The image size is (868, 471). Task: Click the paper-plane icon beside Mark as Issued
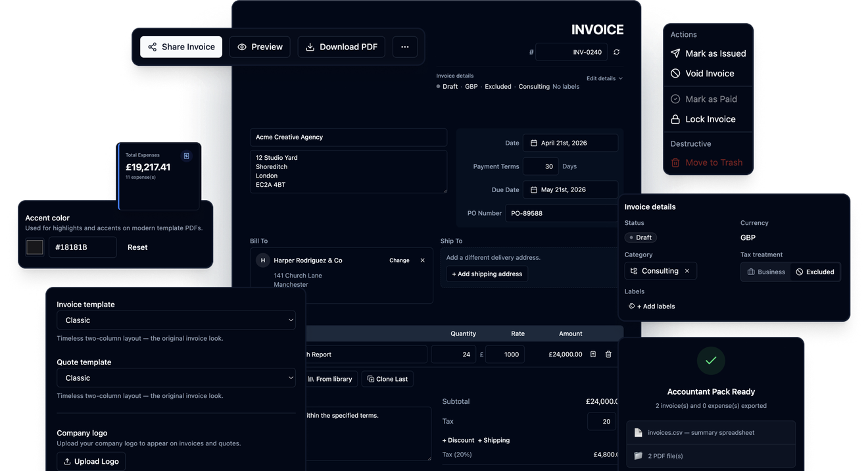tap(675, 53)
